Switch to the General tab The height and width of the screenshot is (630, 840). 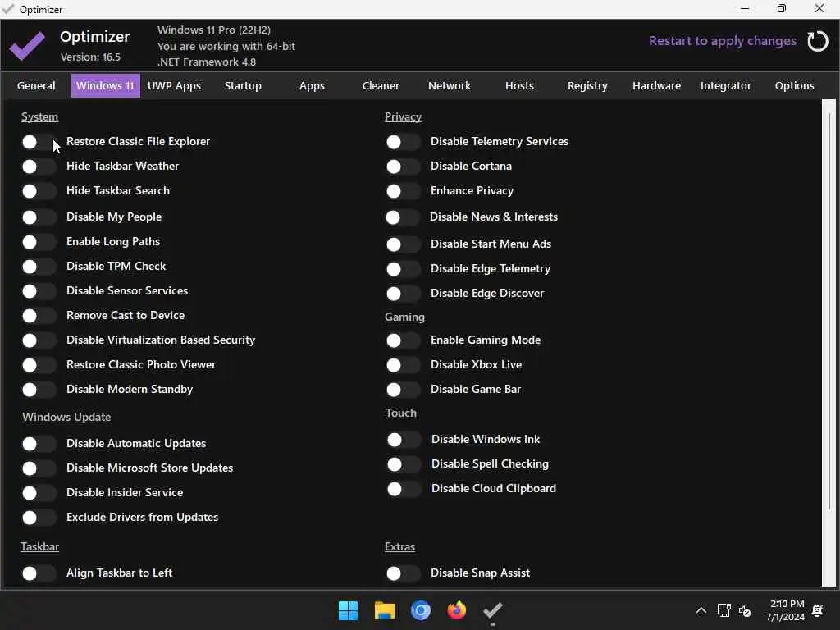[x=36, y=85]
